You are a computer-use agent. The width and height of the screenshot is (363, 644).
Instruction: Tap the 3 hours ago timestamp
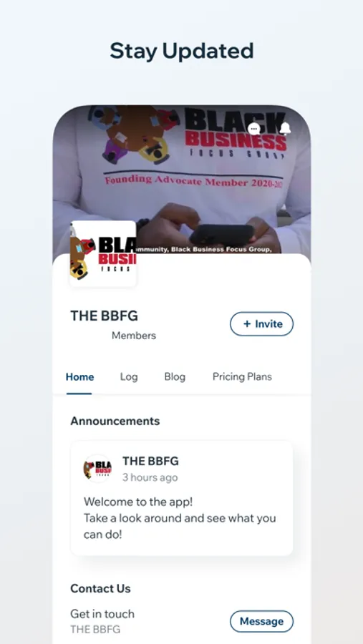click(150, 478)
